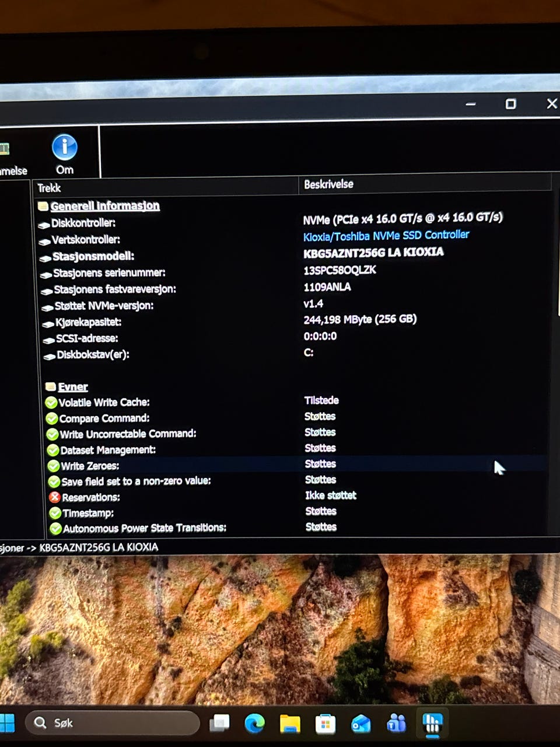The height and width of the screenshot is (747, 560).
Task: Open Microsoft Teams from taskbar
Action: 397,723
